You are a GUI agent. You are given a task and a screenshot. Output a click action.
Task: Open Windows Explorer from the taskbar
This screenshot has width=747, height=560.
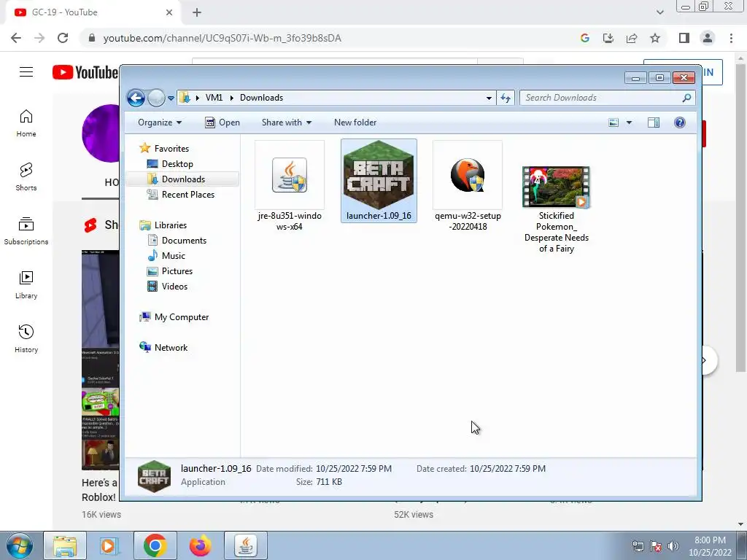tap(65, 545)
